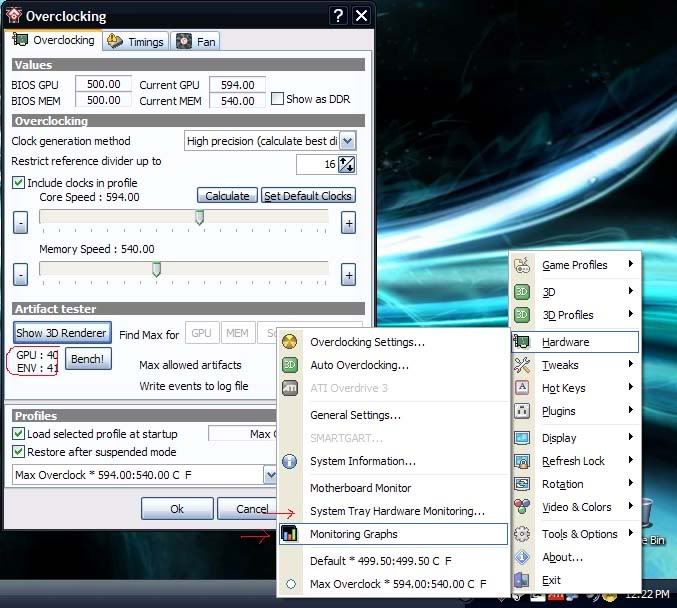Select Default 499.50:499.50 profile
Image resolution: width=677 pixels, height=608 pixels.
381,561
